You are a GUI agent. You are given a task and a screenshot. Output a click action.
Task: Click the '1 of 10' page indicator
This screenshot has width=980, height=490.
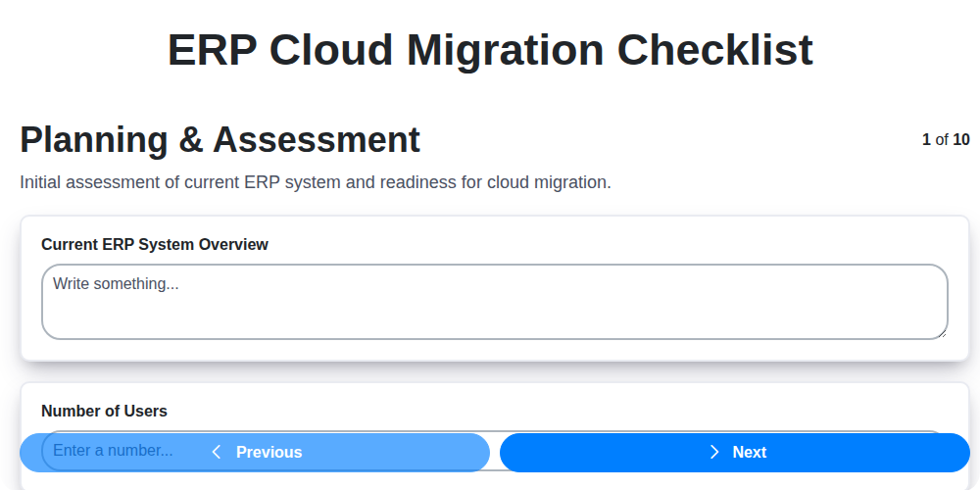pyautogui.click(x=945, y=139)
